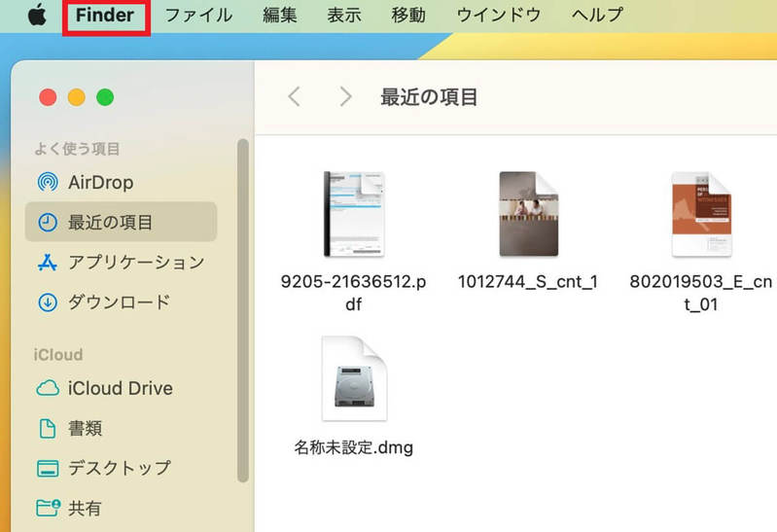Open デスクトップ label in the sidebar
Viewport: 777px width, 532px height.
click(x=120, y=468)
